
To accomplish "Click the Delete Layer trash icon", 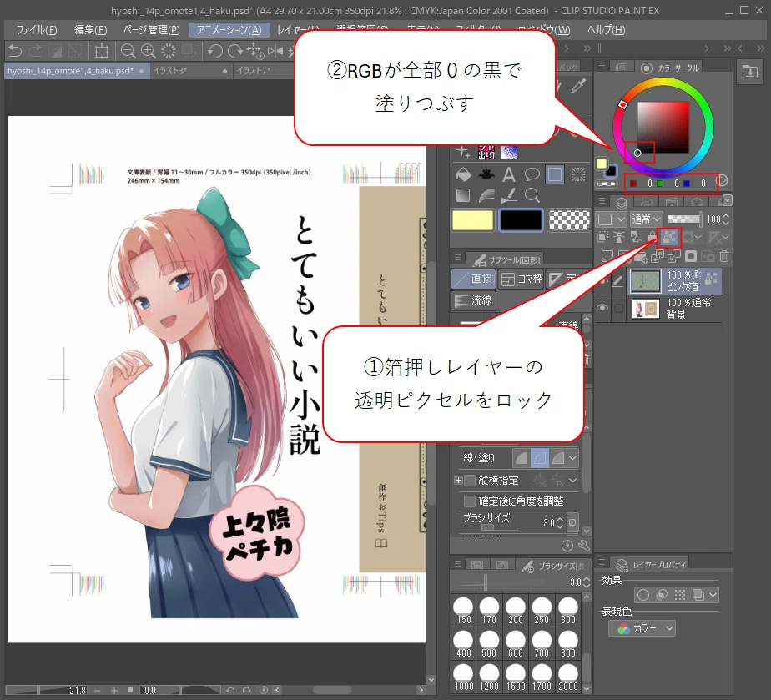I will pos(724,256).
